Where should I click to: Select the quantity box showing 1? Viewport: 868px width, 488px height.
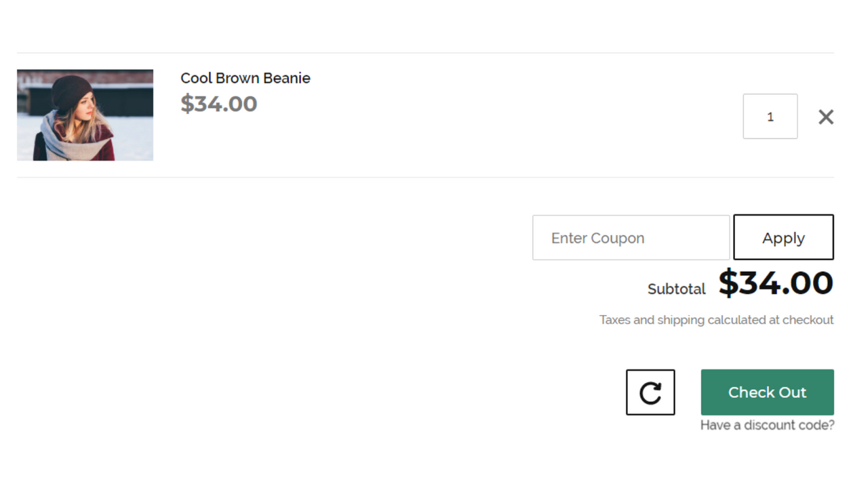pyautogui.click(x=770, y=116)
